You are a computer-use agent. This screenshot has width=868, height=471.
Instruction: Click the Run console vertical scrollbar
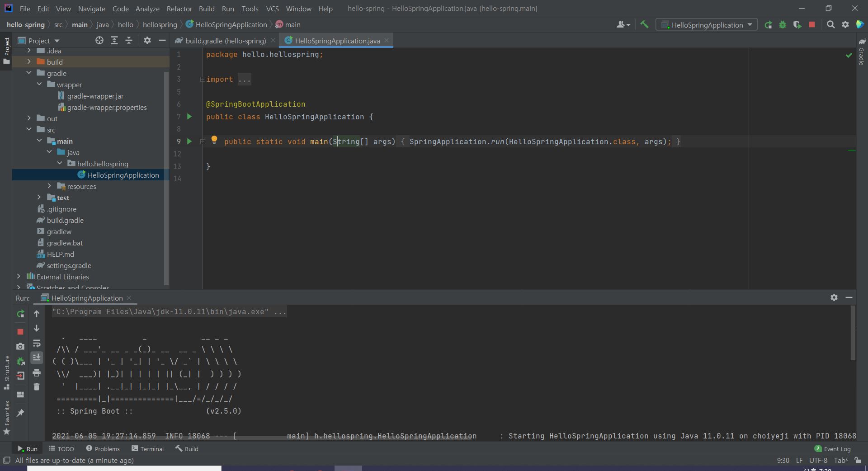[x=853, y=334]
